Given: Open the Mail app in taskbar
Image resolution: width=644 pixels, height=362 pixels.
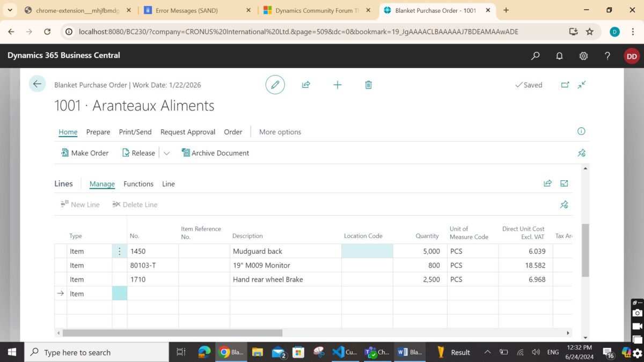Looking at the screenshot, I should pos(279,352).
